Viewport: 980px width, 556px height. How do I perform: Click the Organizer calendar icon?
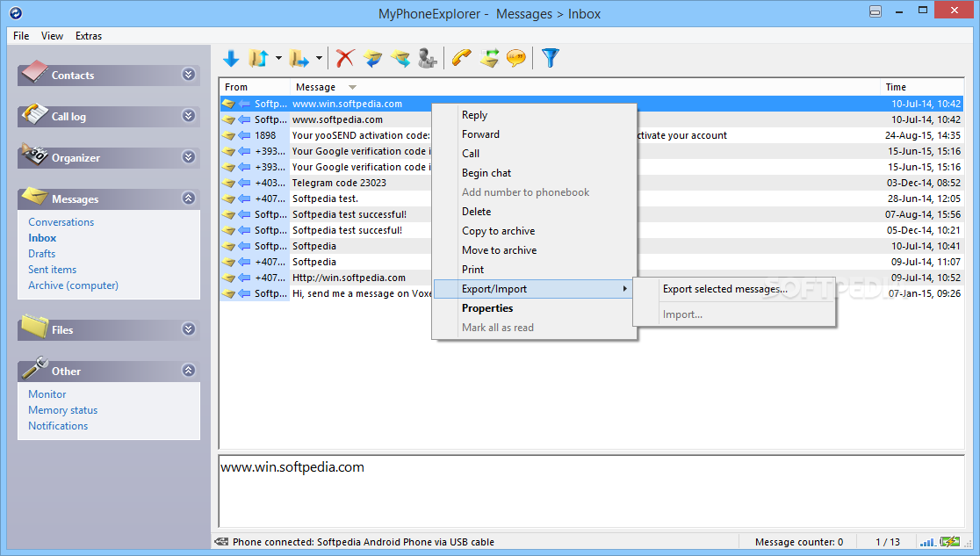pyautogui.click(x=34, y=155)
